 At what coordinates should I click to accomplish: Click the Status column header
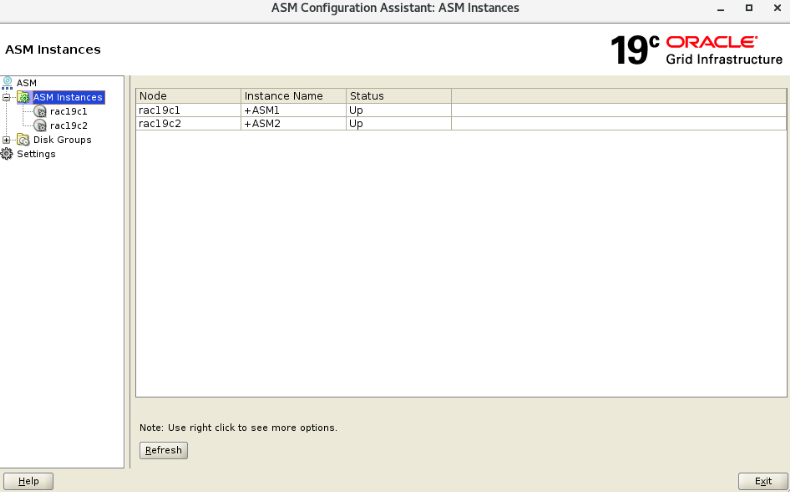[x=398, y=96]
